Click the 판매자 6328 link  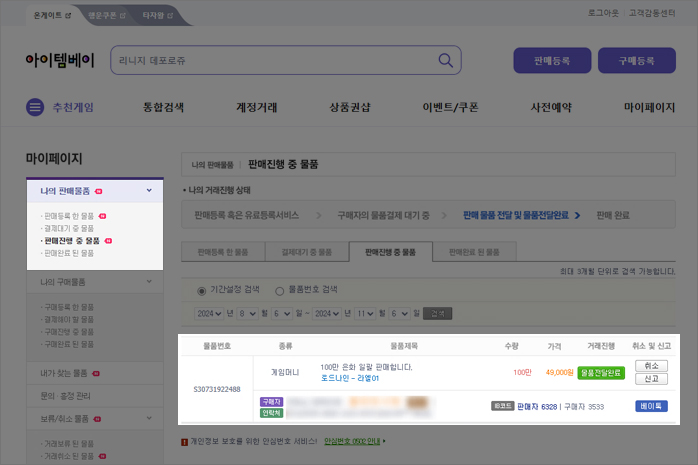click(x=537, y=407)
